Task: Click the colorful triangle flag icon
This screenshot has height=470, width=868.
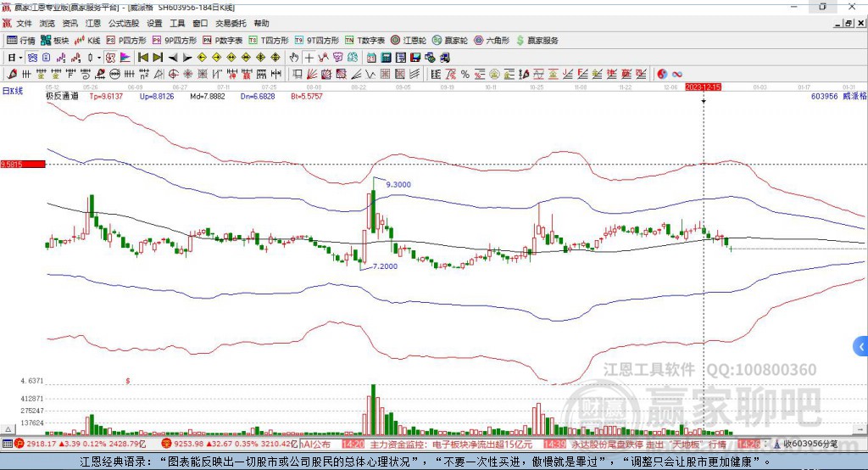Action: coord(125,58)
